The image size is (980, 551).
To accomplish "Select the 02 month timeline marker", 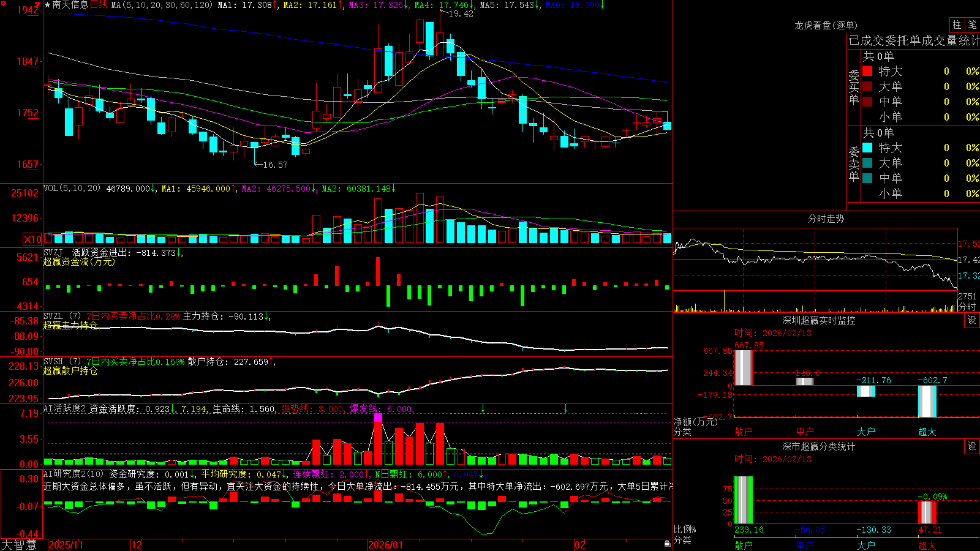I will coord(580,545).
